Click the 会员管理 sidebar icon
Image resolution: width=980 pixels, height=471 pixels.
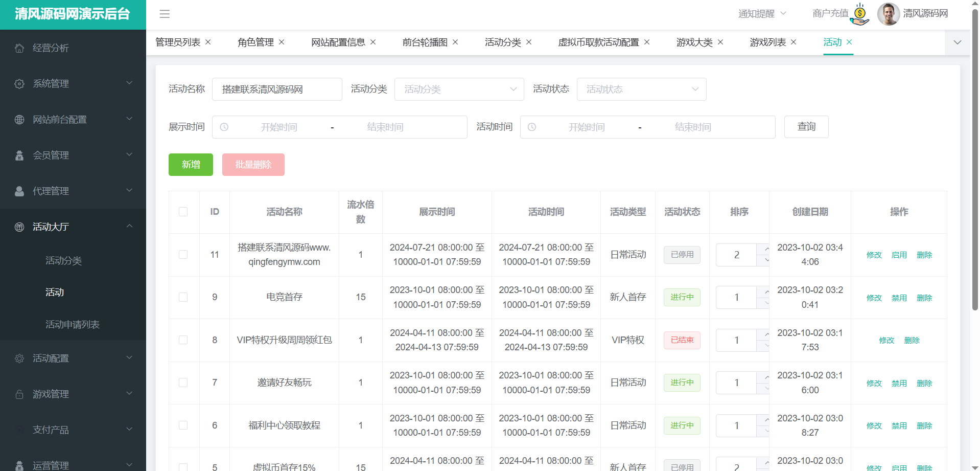pyautogui.click(x=19, y=155)
